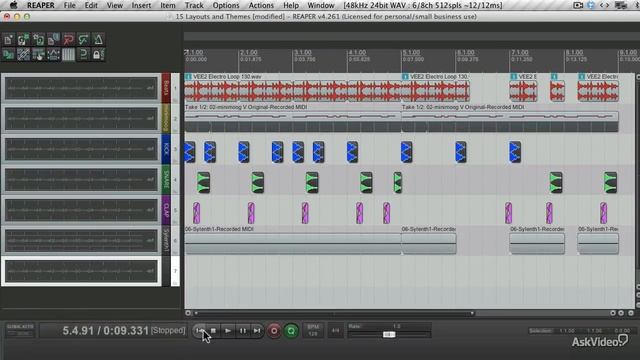The width and height of the screenshot is (640, 360).
Task: Open the File menu
Action: (69, 5)
